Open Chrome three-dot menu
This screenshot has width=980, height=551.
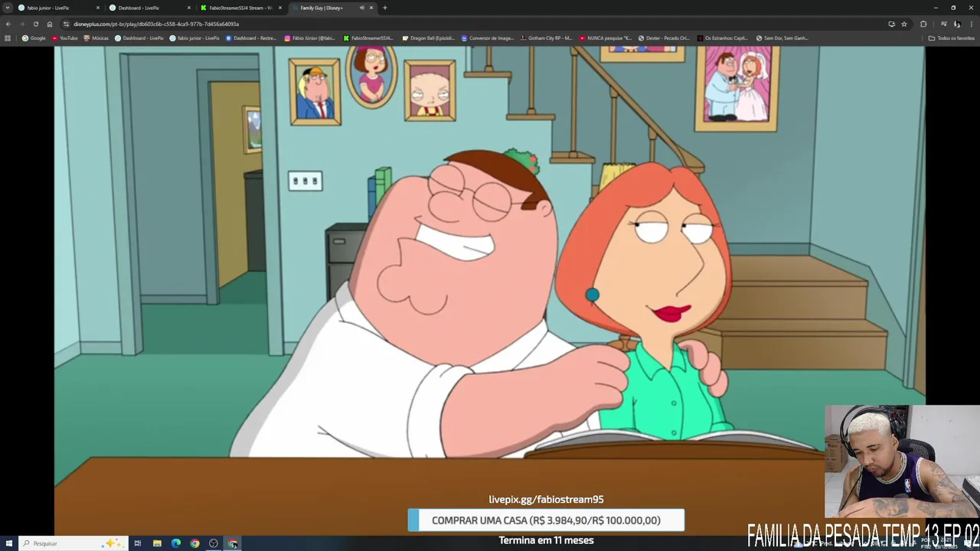pyautogui.click(x=971, y=24)
